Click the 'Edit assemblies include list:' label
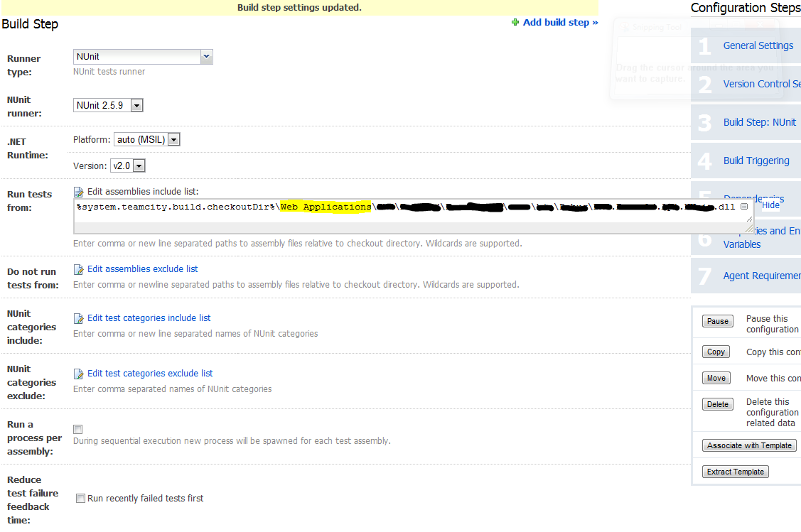Image resolution: width=801 pixels, height=532 pixels. pyautogui.click(x=143, y=192)
